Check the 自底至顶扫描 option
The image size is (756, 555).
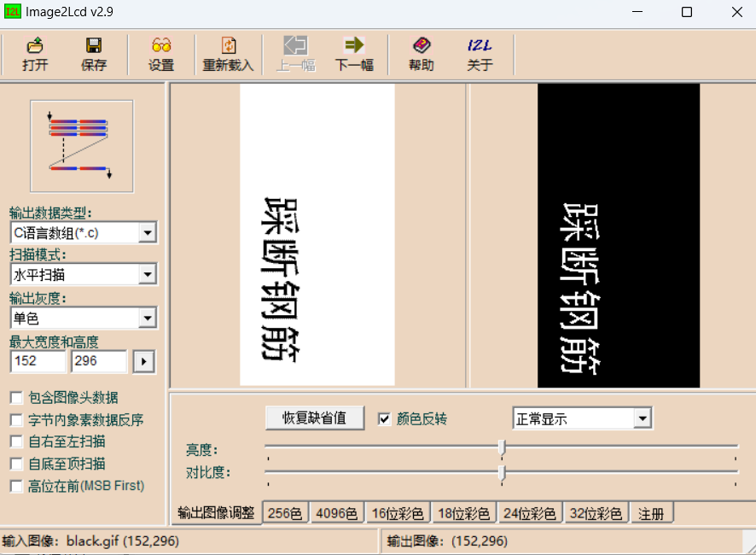(16, 464)
